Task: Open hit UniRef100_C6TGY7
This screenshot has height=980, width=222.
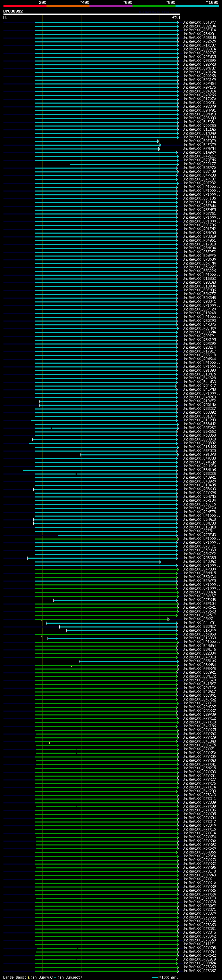Action: click(199, 23)
